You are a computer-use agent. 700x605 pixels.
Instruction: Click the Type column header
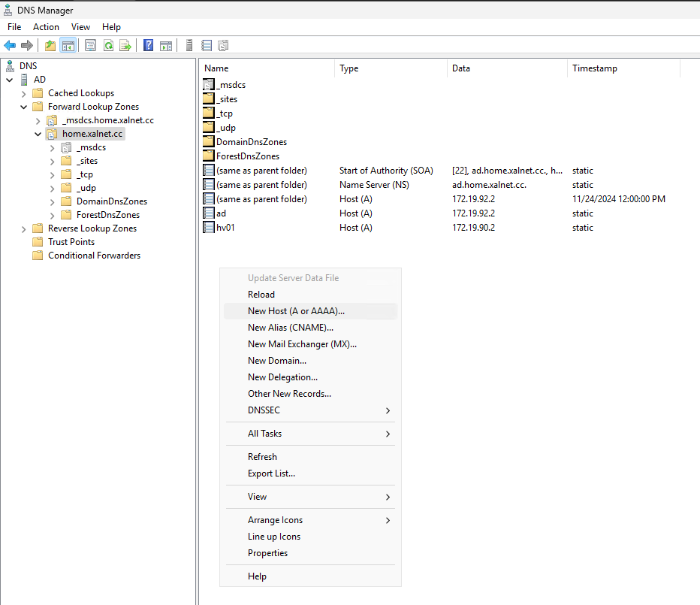click(x=349, y=68)
